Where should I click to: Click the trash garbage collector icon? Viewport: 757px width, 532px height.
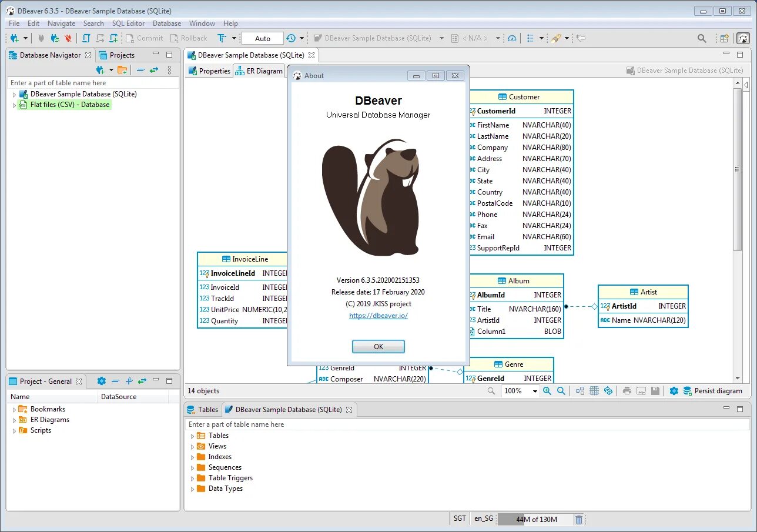pyautogui.click(x=579, y=519)
